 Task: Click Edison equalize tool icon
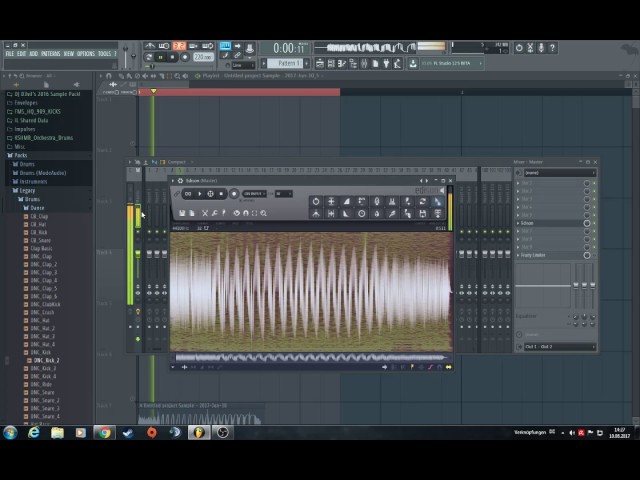[392, 201]
